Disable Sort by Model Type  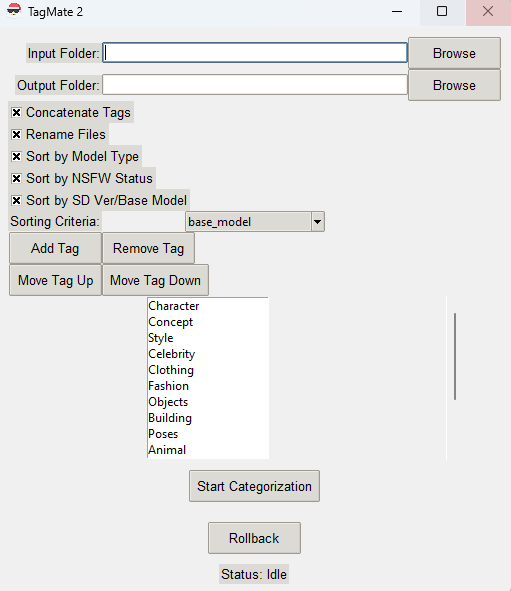[x=16, y=156]
